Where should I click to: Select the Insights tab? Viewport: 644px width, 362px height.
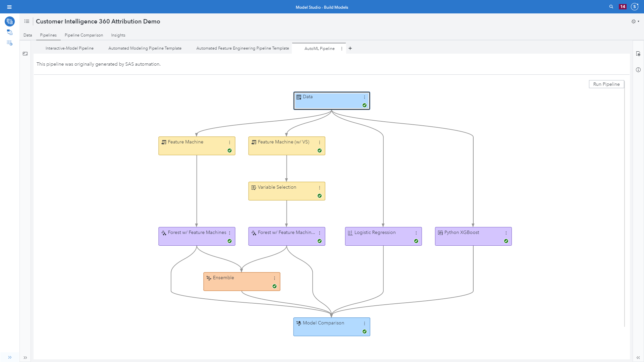(x=118, y=35)
